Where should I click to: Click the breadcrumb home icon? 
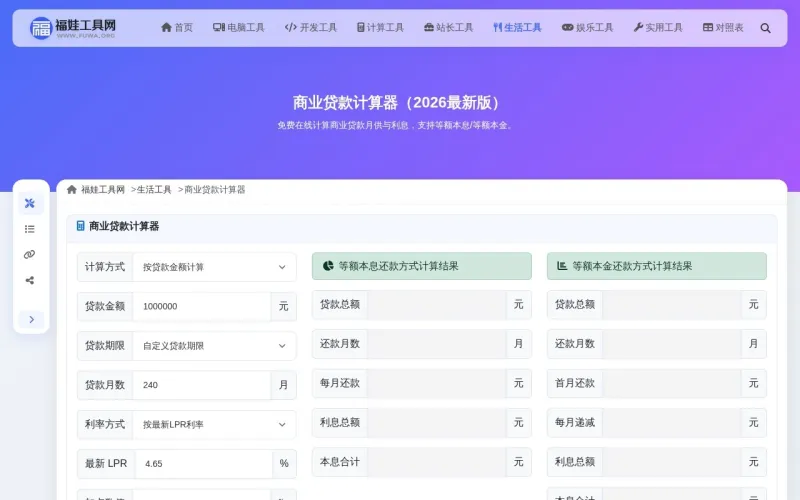coord(72,190)
